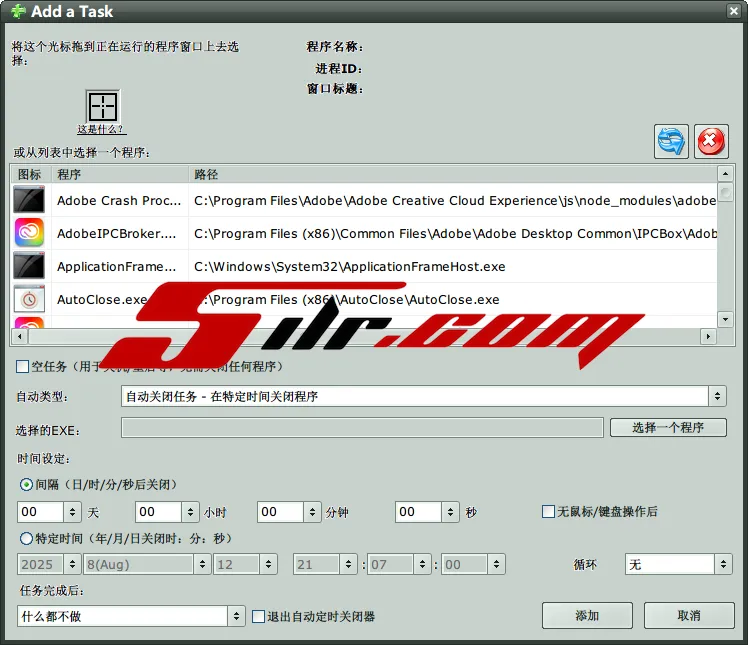Open the 这是什么？ help link
The width and height of the screenshot is (748, 645).
click(102, 130)
